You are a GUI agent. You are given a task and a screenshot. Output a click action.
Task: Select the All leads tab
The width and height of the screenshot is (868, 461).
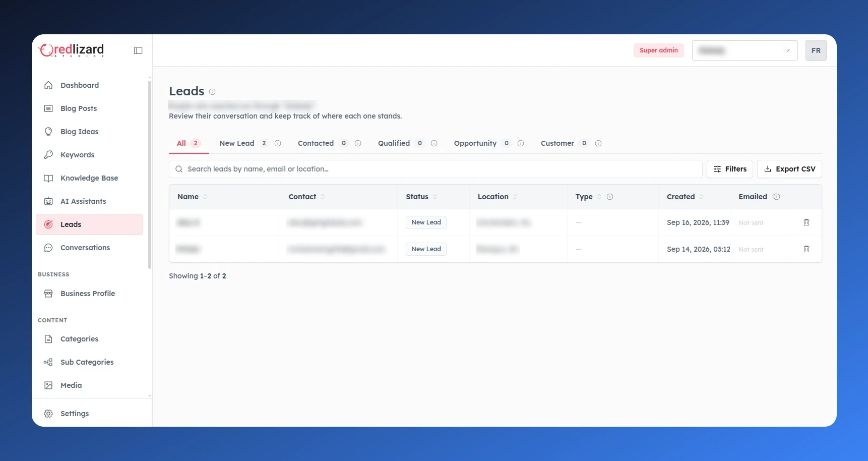pyautogui.click(x=189, y=143)
